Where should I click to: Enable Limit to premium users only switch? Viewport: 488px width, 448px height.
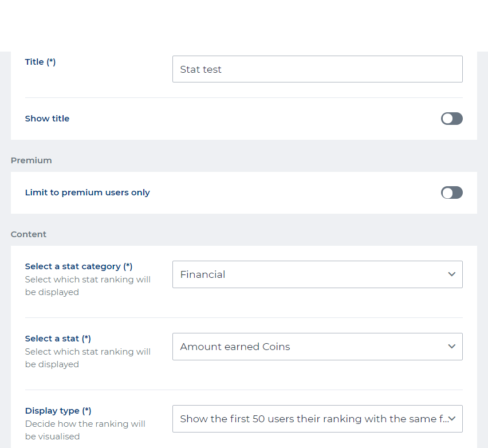click(451, 192)
